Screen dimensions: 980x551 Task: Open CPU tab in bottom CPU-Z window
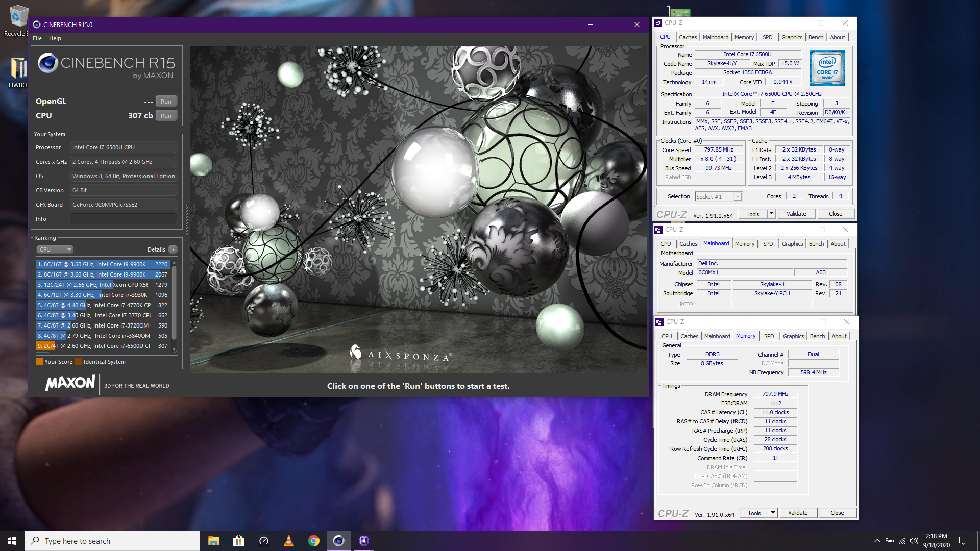(x=667, y=336)
